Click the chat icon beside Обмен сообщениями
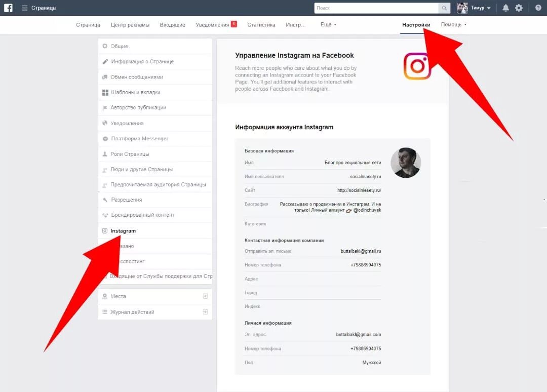 (105, 76)
